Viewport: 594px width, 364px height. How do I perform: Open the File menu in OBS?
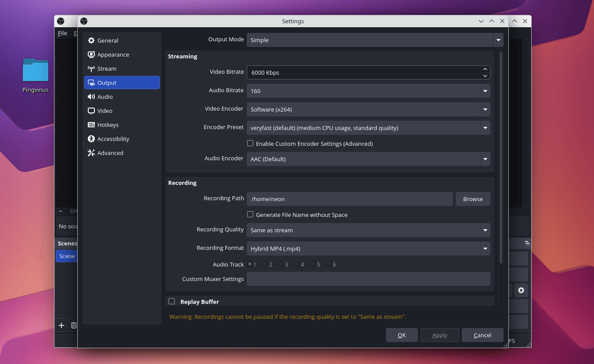pos(62,33)
